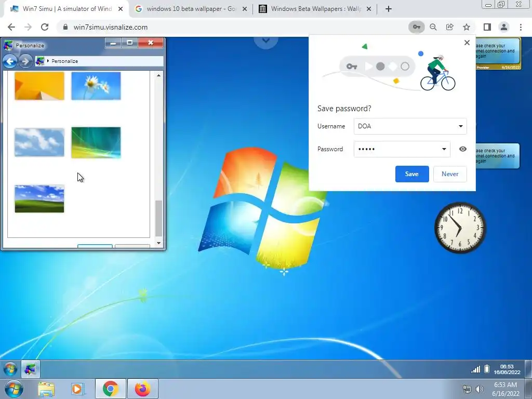Screen dimensions: 532x399
Task: View site security lock information
Action: (65, 27)
